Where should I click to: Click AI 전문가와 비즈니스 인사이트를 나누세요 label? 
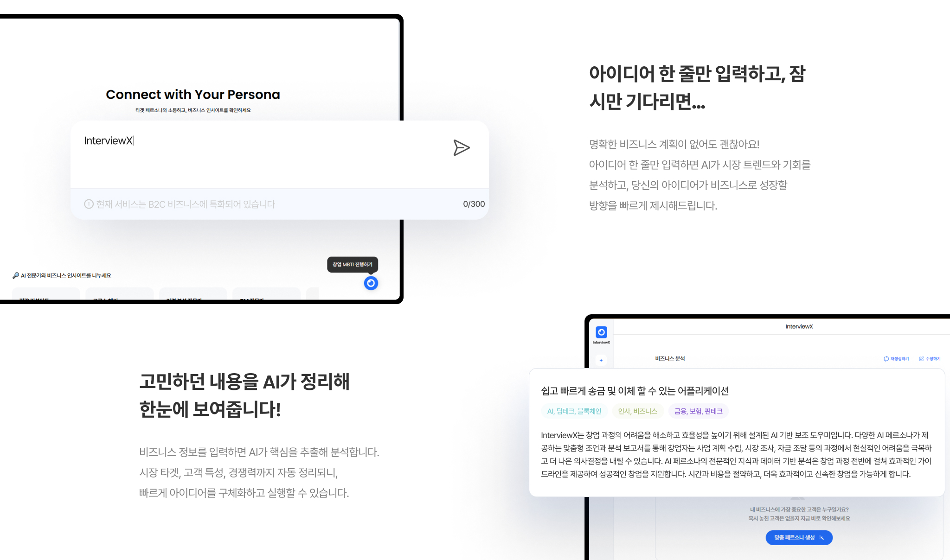coord(62,275)
